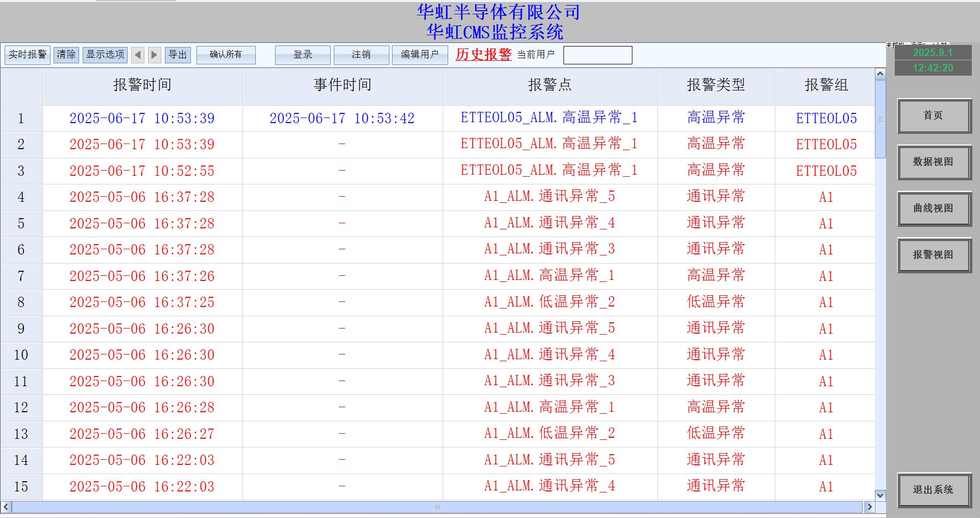This screenshot has width=980, height=518.
Task: Exit via the 退出系统 button
Action: pyautogui.click(x=934, y=490)
